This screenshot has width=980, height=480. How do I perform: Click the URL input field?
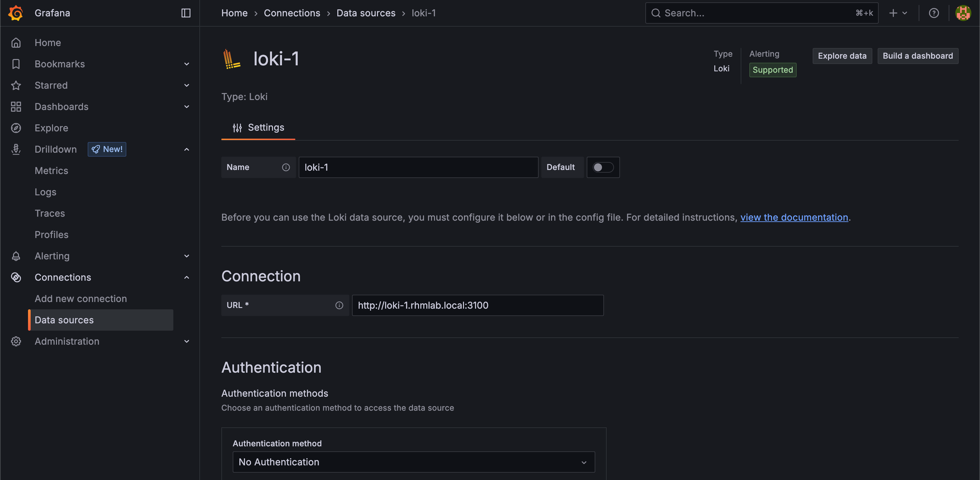pyautogui.click(x=477, y=305)
